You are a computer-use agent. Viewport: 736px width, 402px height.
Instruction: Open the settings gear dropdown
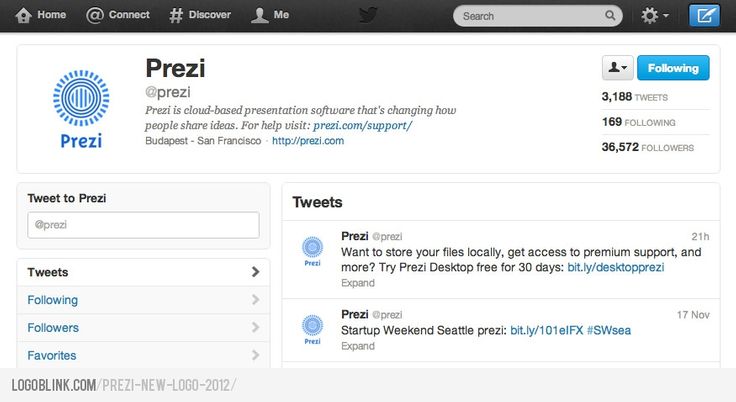pos(655,15)
